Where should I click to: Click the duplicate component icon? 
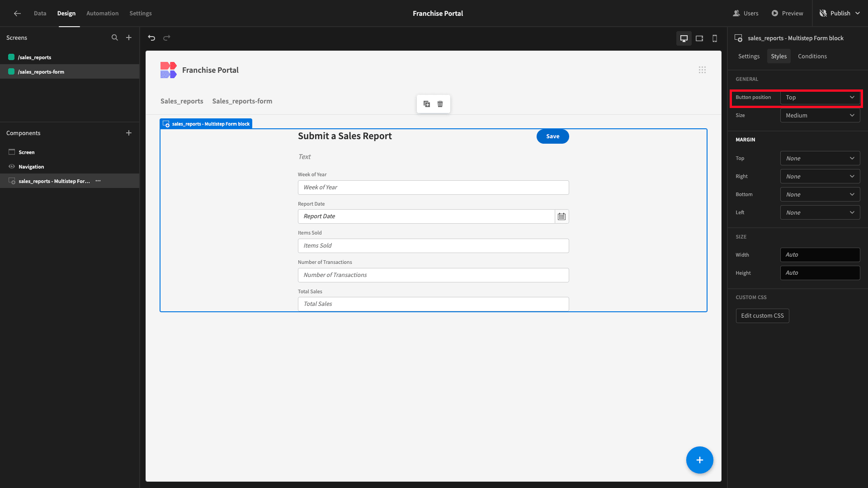[427, 104]
